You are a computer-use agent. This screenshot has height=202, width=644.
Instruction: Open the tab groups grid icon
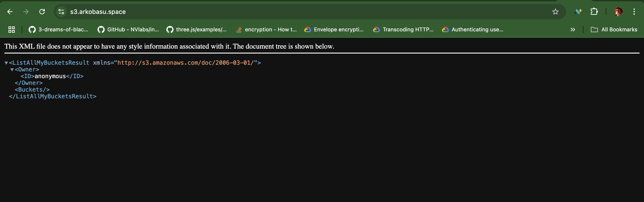point(11,29)
